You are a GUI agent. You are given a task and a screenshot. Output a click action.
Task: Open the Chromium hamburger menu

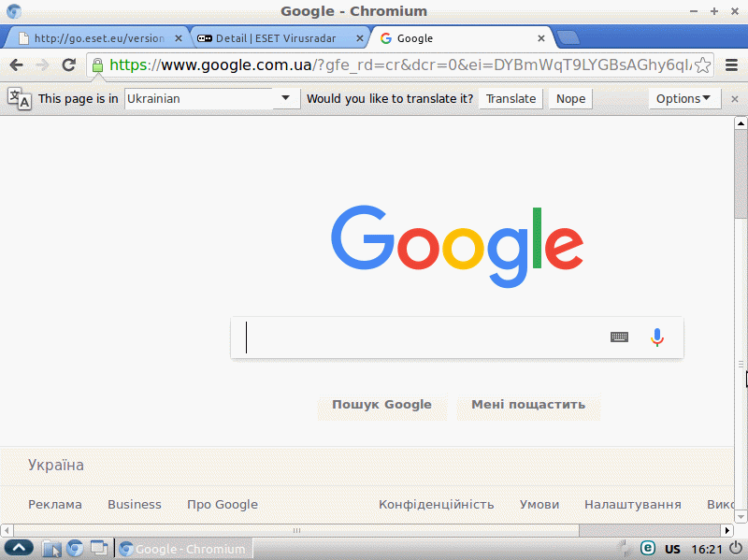pyautogui.click(x=731, y=65)
